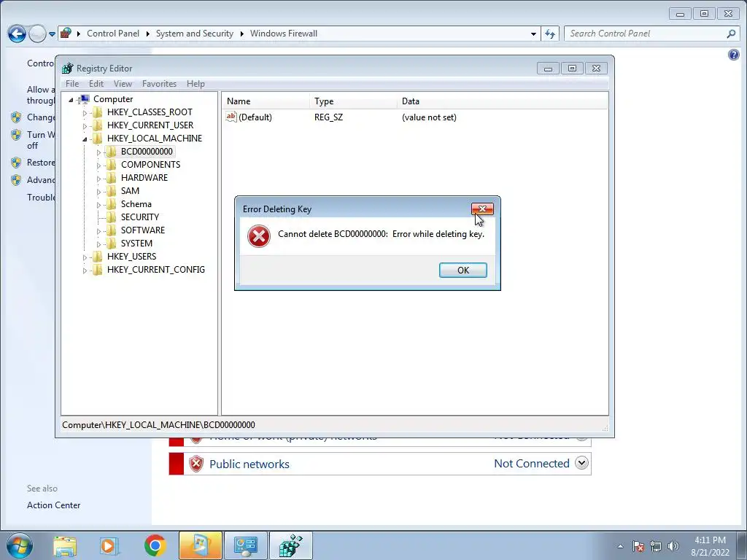Open the Help menu in Registry Editor
This screenshot has height=560, width=747.
point(196,84)
